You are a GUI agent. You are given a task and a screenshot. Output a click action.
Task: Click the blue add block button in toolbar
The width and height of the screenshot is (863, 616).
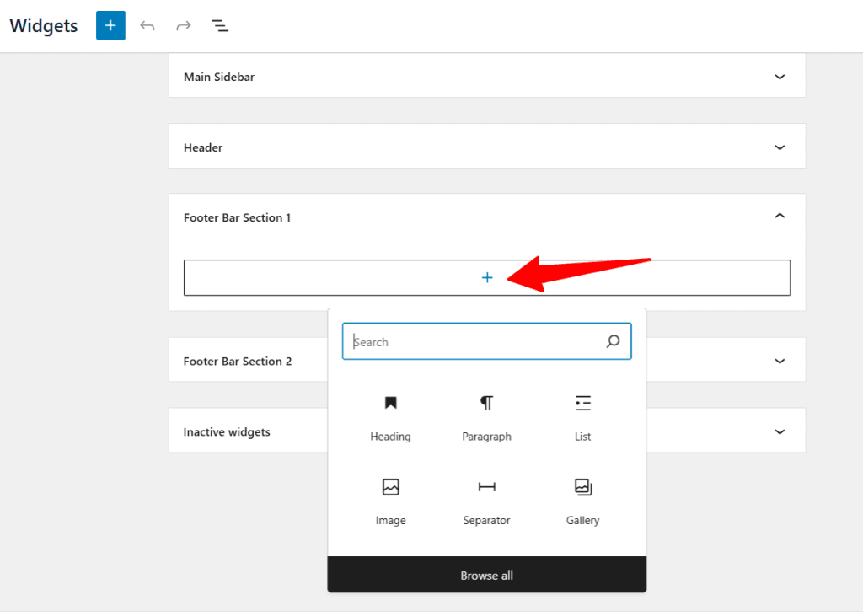click(x=110, y=25)
